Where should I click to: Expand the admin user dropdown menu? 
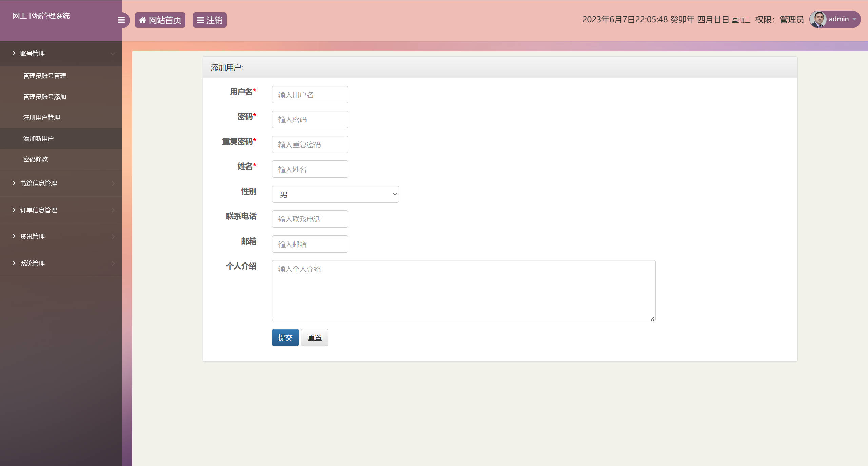coord(855,19)
